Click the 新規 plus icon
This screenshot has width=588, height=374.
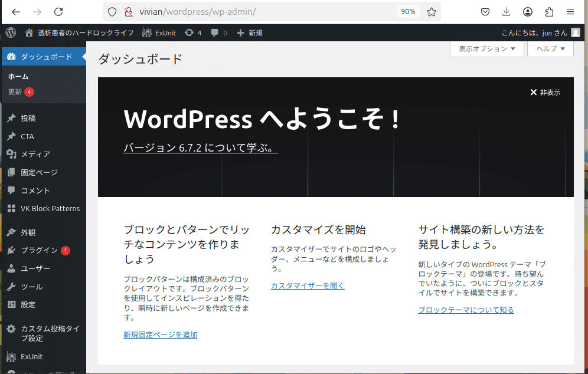point(240,33)
